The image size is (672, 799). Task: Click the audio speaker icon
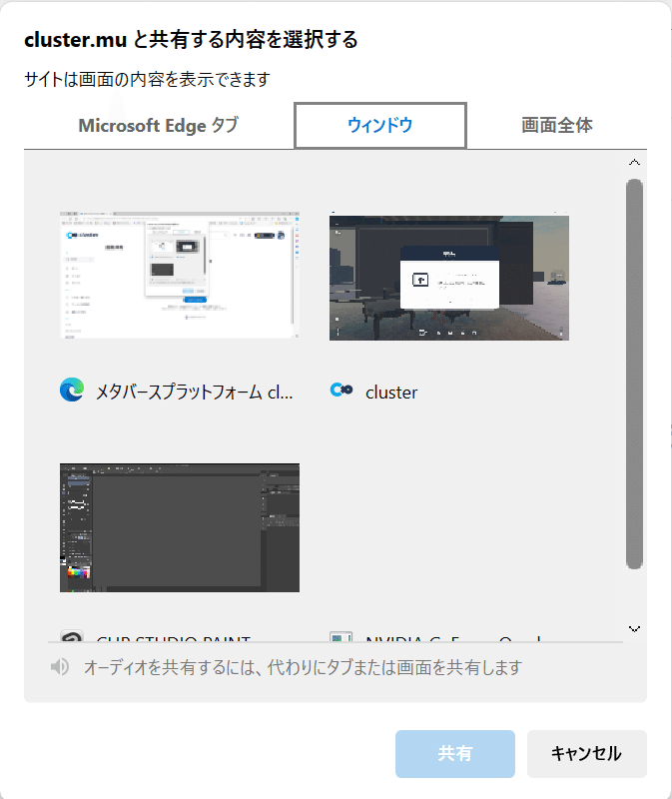60,666
